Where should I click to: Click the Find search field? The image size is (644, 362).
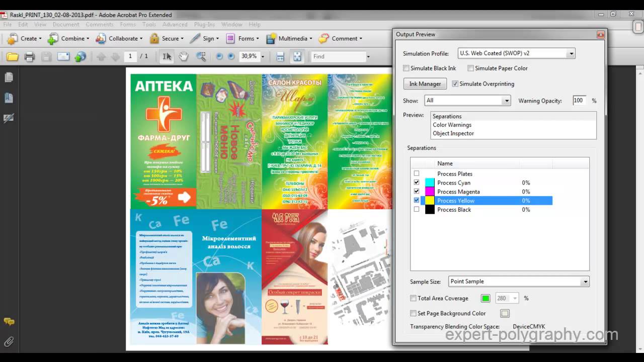(338, 57)
